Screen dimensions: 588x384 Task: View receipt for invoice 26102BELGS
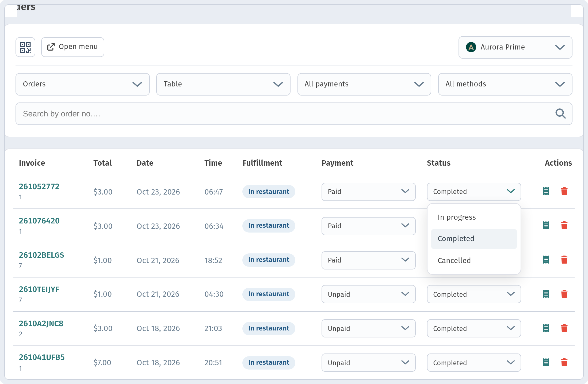click(x=546, y=260)
